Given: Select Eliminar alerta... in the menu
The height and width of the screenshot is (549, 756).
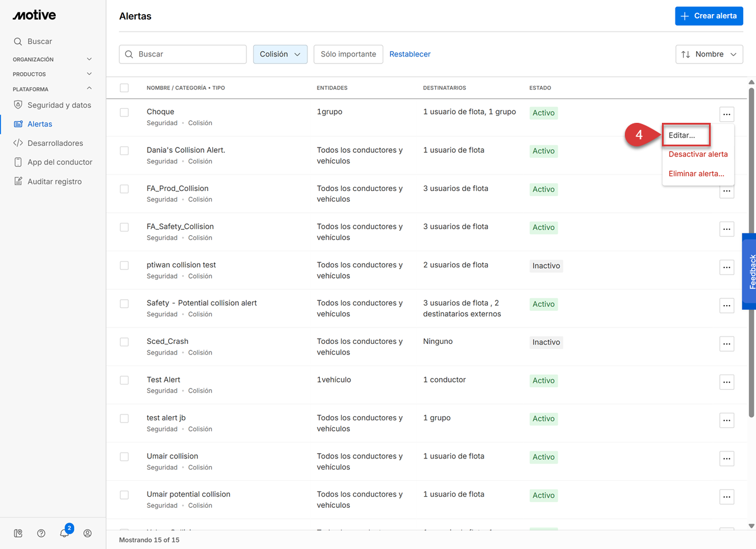Looking at the screenshot, I should pyautogui.click(x=696, y=173).
